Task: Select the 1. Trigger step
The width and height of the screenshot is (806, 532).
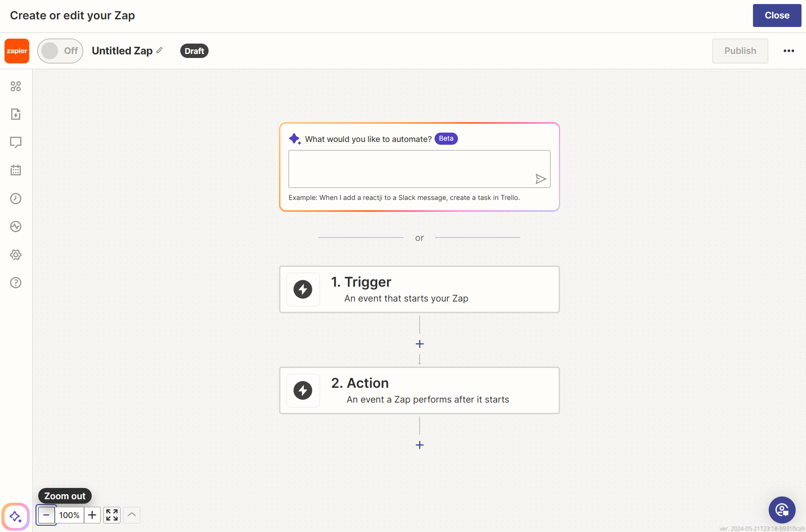Action: coord(419,289)
